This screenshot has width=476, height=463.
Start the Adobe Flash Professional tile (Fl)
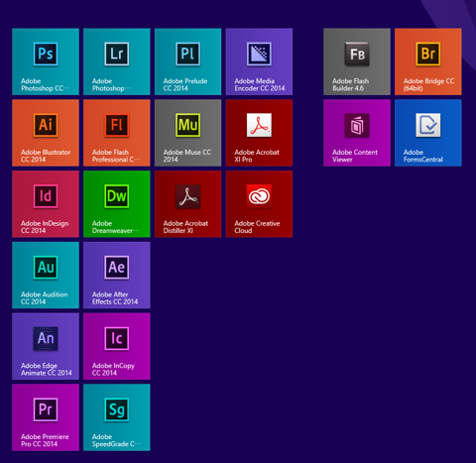coord(117,133)
